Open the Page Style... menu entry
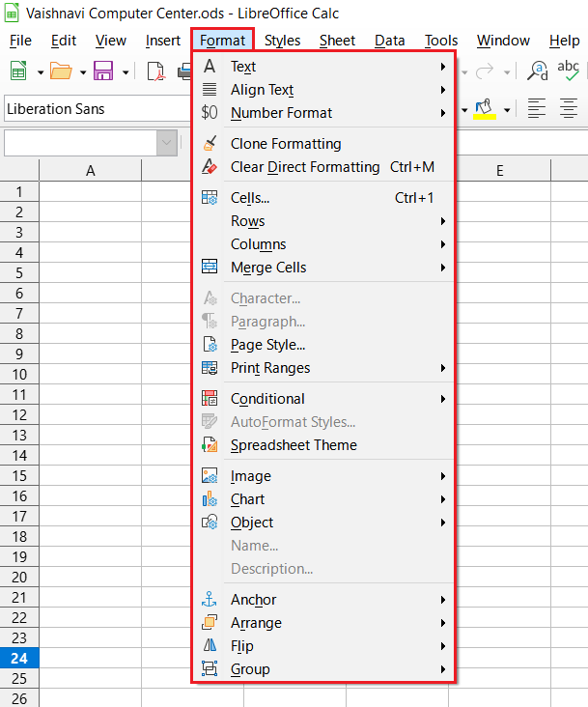Screen dimensions: 588x707 (x=324, y=345)
